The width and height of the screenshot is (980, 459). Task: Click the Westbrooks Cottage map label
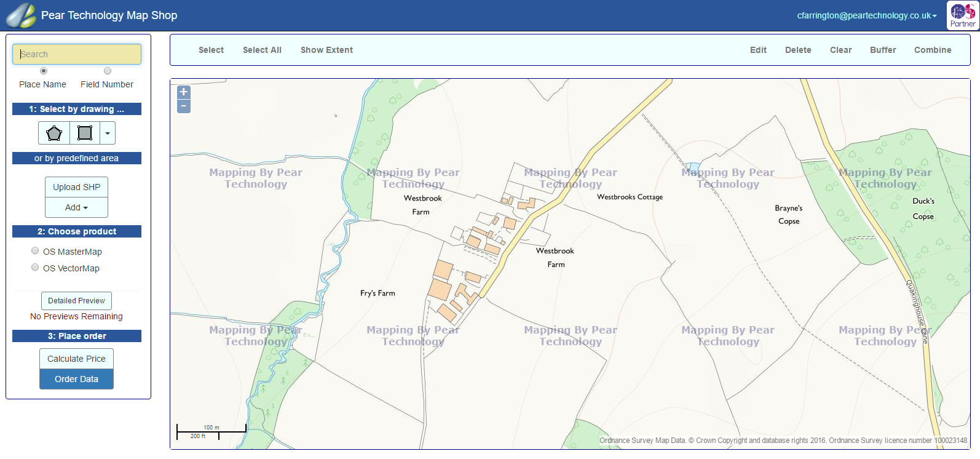click(630, 197)
